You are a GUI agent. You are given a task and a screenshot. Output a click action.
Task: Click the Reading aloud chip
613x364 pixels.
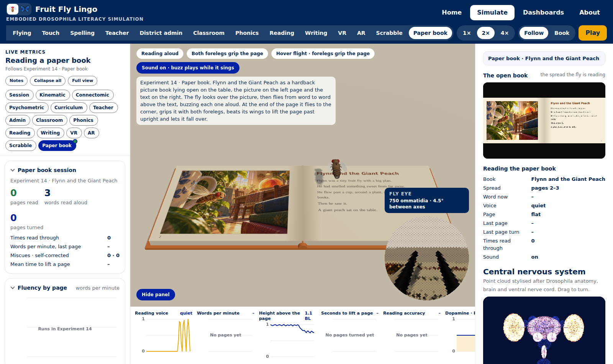click(x=160, y=54)
